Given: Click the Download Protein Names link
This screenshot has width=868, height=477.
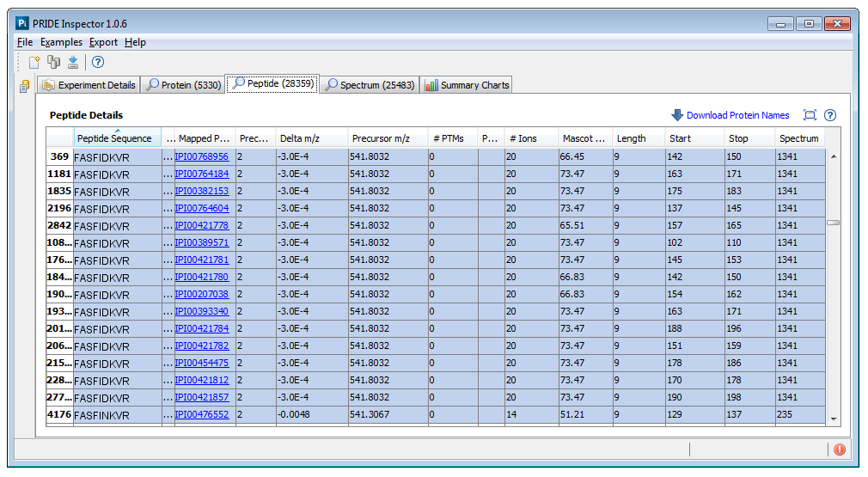Looking at the screenshot, I should click(x=737, y=115).
